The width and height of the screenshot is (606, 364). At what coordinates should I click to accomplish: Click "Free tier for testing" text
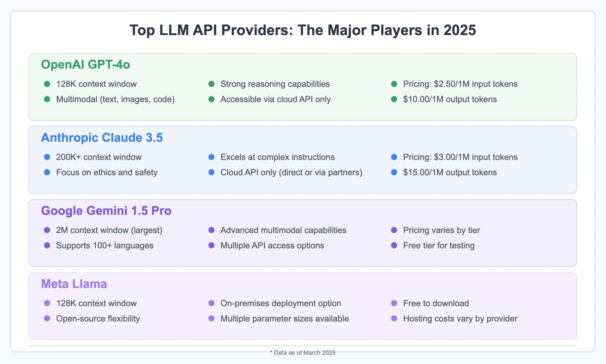pyautogui.click(x=439, y=245)
